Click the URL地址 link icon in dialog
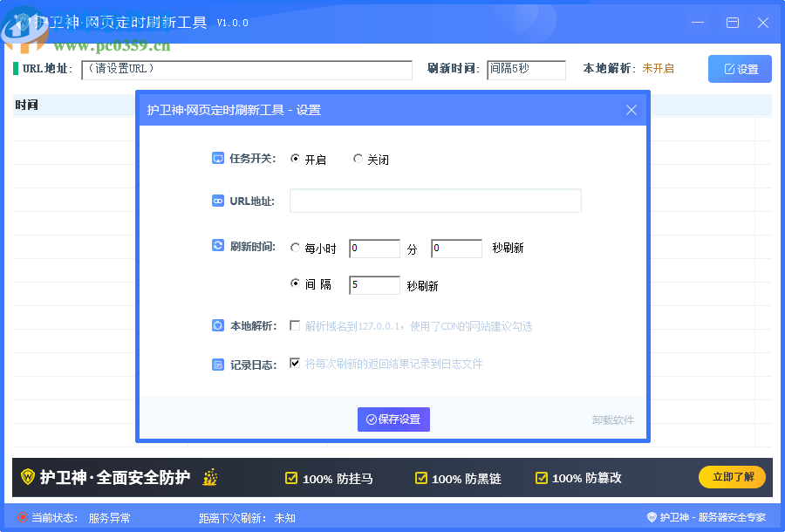Viewport: 785px width, 532px height. click(x=216, y=201)
